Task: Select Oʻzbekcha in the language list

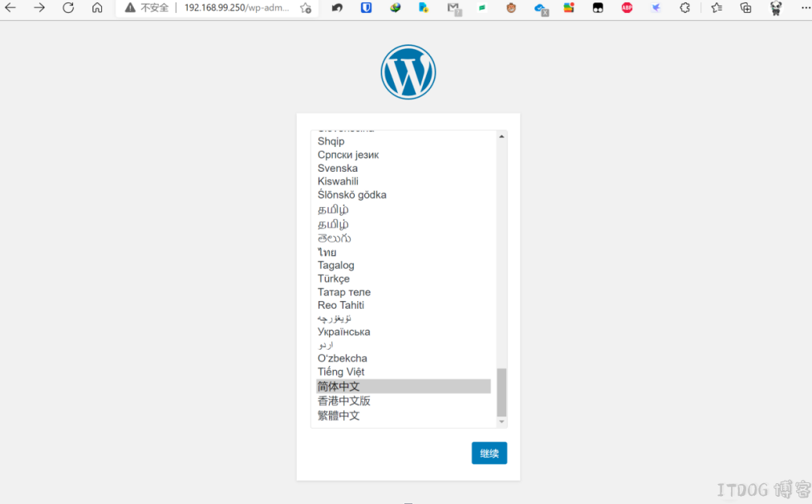Action: [404, 359]
